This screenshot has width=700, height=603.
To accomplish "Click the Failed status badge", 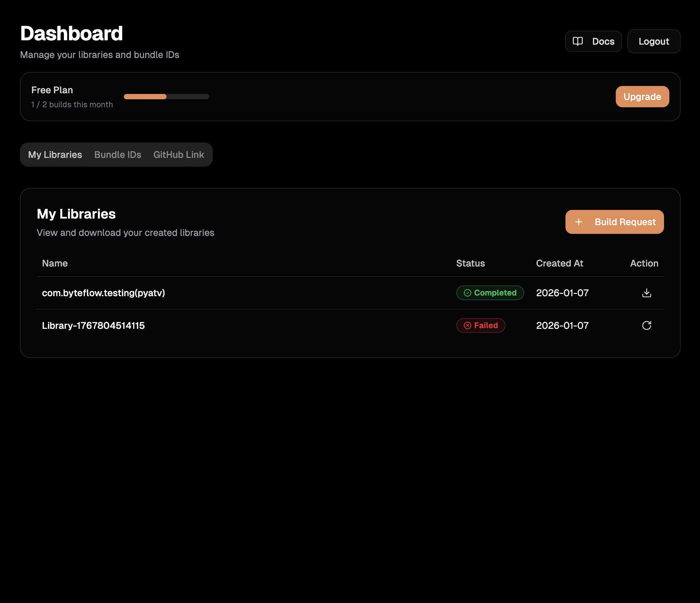I will coord(481,325).
